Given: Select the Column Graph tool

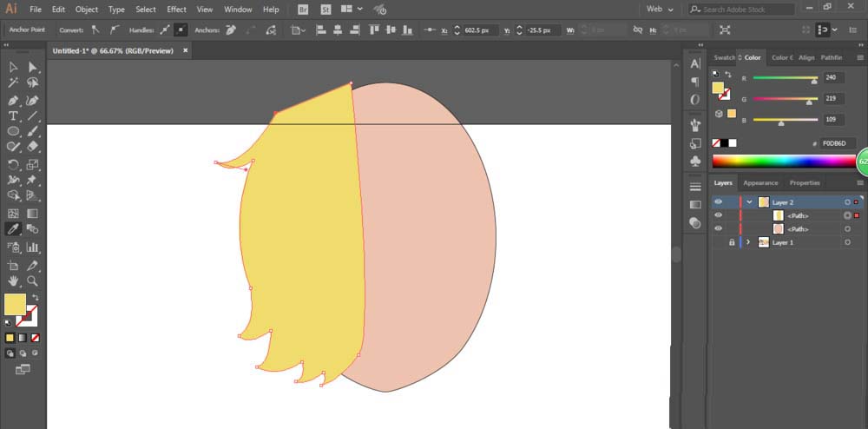Looking at the screenshot, I should click(33, 247).
